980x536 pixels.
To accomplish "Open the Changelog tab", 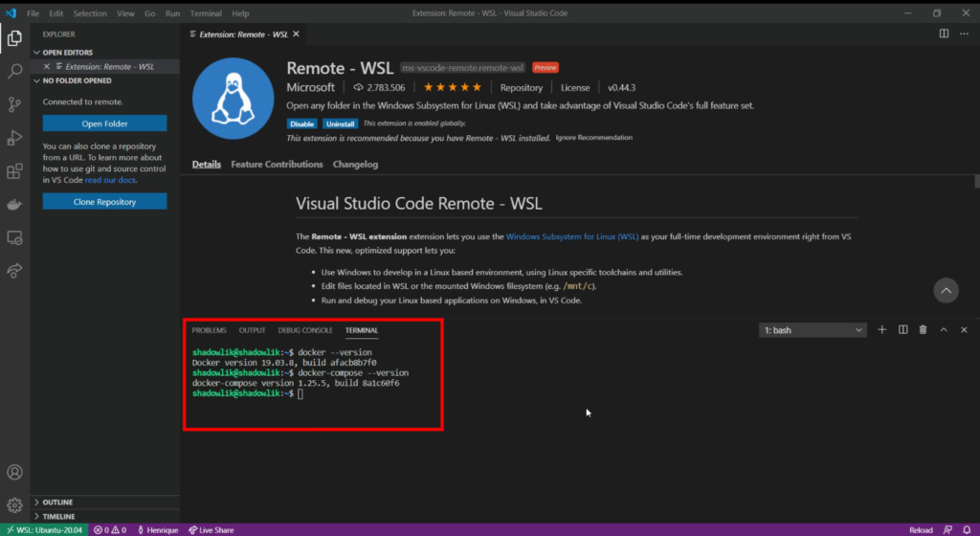I will (355, 165).
